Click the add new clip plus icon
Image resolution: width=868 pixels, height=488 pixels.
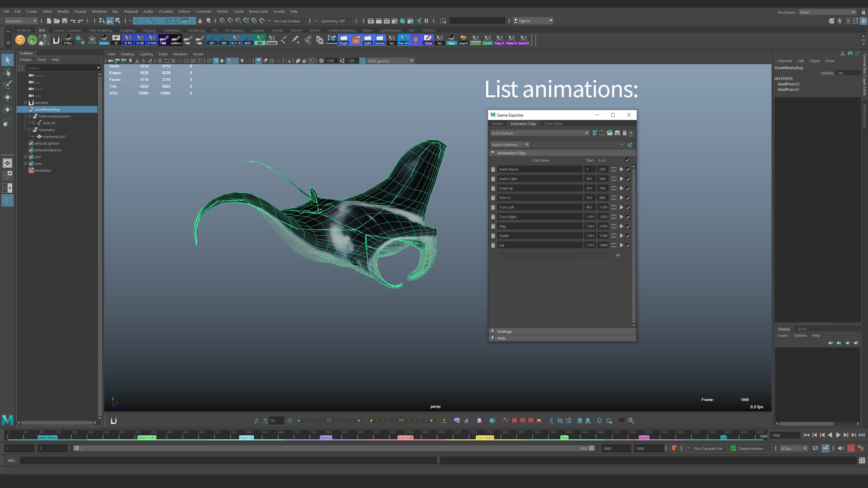[x=618, y=255]
